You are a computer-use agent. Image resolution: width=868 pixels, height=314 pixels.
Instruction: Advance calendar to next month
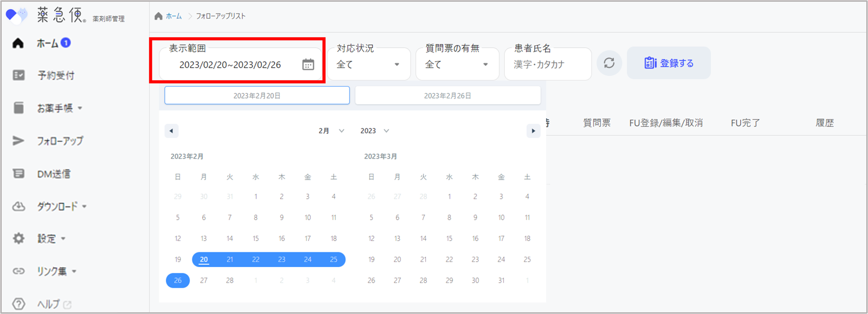[533, 131]
